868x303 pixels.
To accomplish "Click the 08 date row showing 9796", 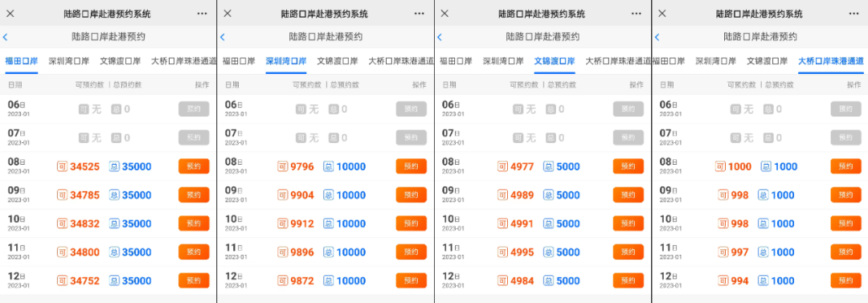I will tap(325, 166).
